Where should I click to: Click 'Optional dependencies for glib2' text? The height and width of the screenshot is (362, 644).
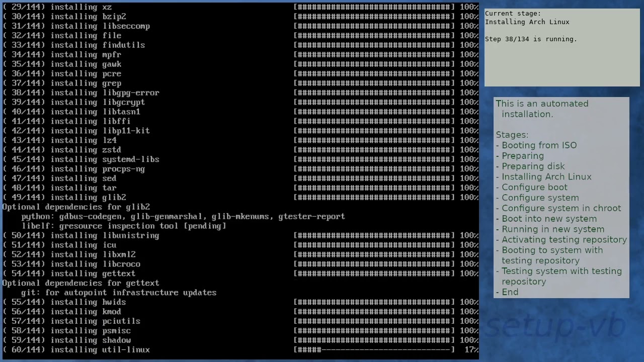tap(76, 207)
